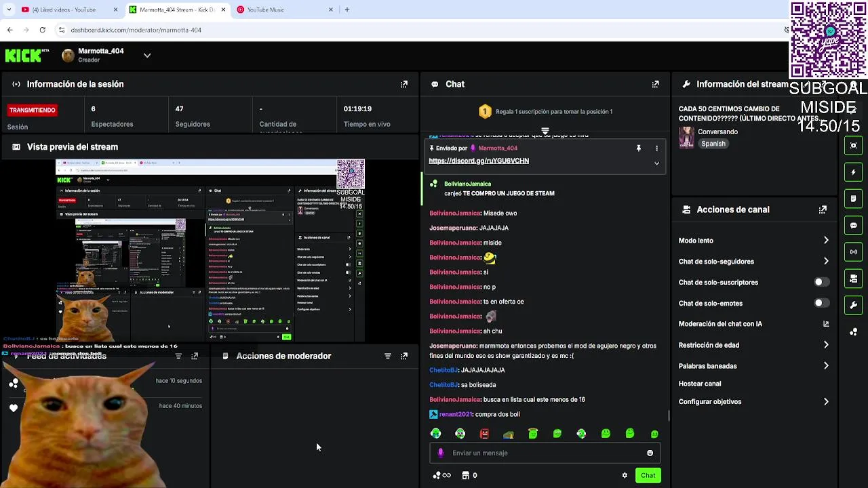Click the green Chat send button
Image resolution: width=868 pixels, height=488 pixels.
coord(648,475)
